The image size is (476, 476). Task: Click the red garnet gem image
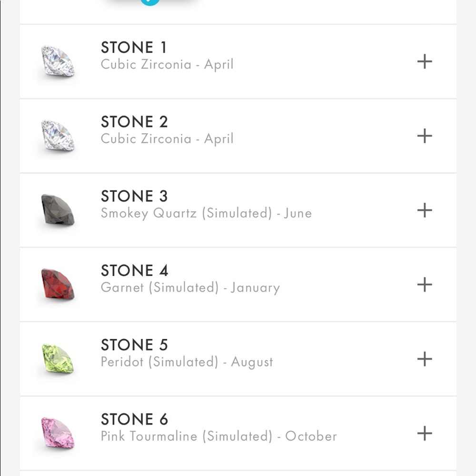(x=58, y=284)
